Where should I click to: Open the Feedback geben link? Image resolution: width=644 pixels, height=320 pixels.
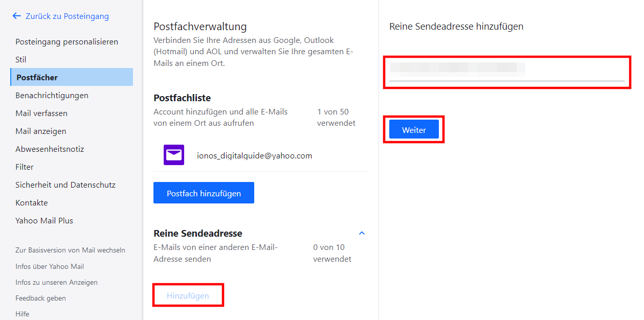[x=41, y=298]
